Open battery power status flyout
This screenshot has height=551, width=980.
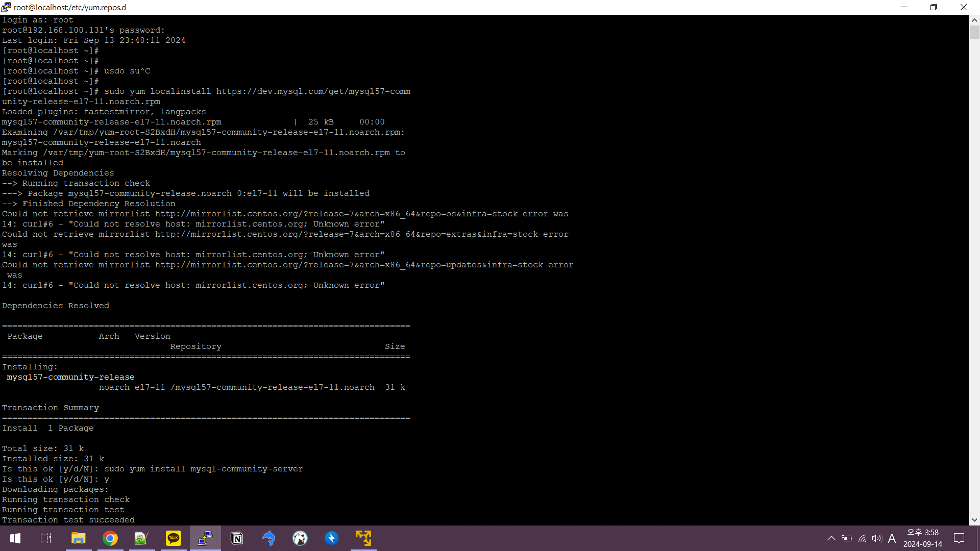[847, 538]
